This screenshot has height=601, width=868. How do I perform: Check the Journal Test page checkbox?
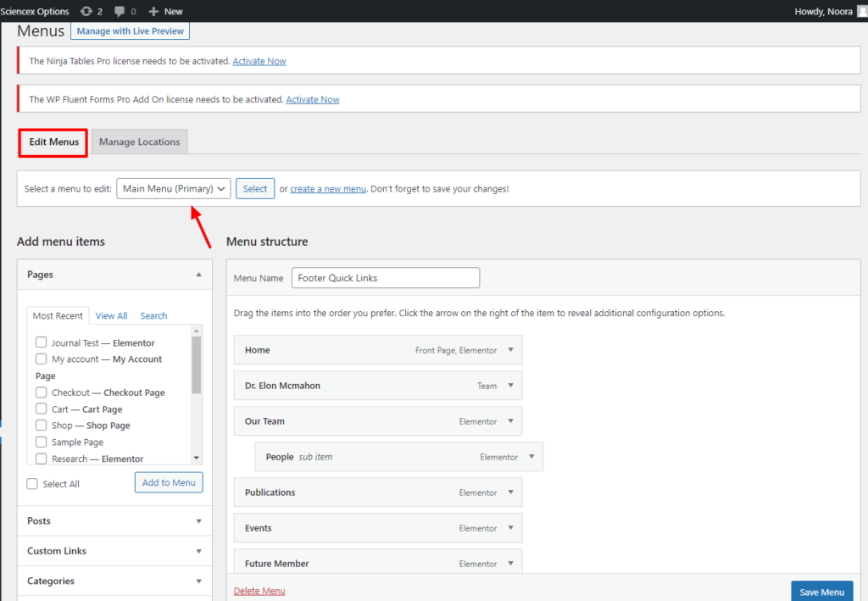[41, 343]
